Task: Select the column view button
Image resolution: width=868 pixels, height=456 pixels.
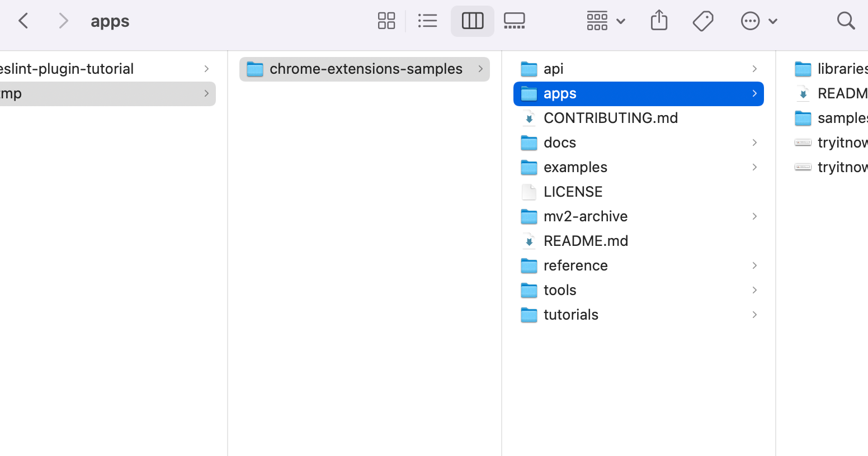Action: tap(472, 21)
